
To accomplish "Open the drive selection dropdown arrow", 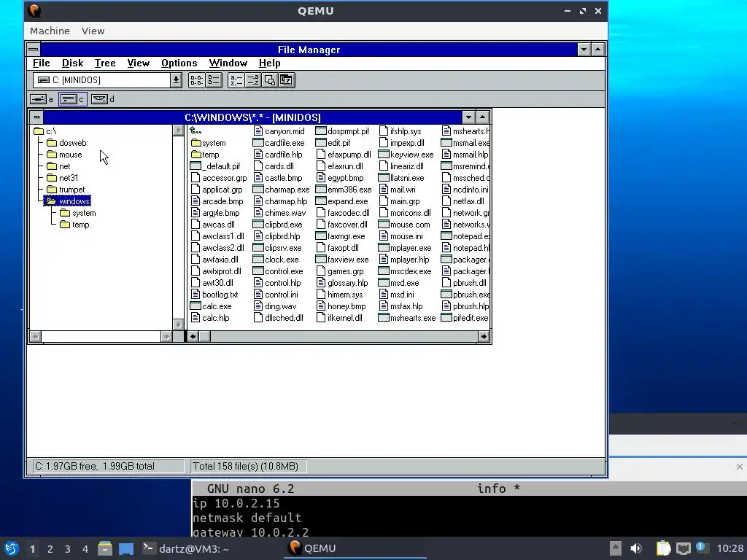I will point(176,80).
